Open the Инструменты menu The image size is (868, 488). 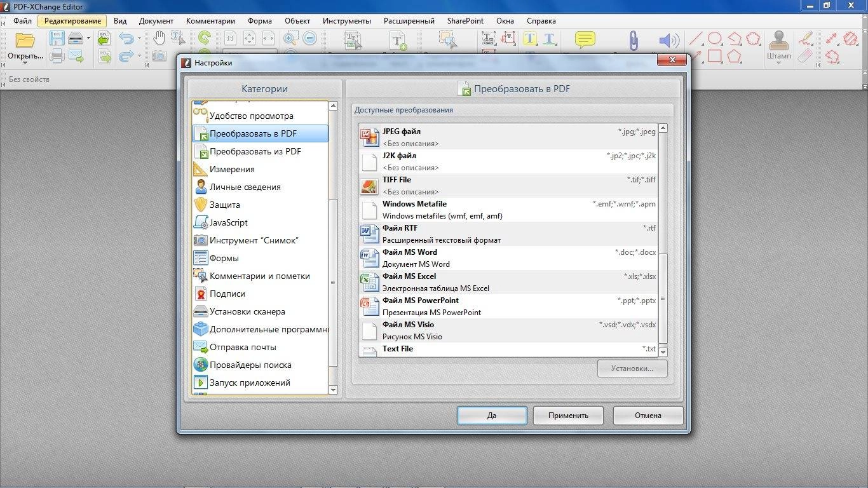pyautogui.click(x=347, y=21)
